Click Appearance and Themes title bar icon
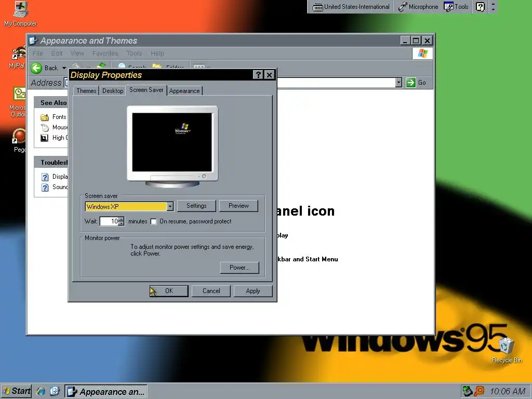This screenshot has width=532, height=399. [x=33, y=41]
